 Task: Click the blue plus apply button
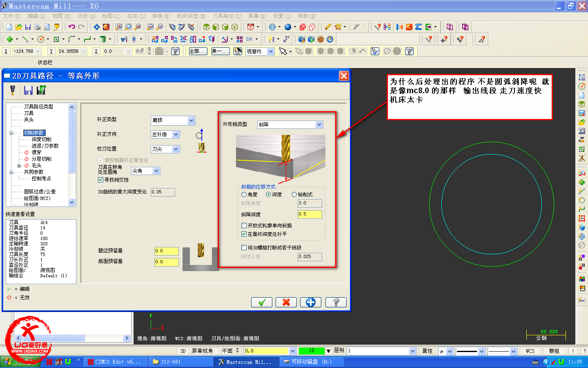(x=311, y=302)
